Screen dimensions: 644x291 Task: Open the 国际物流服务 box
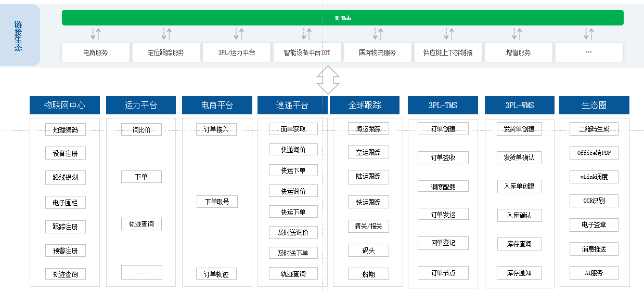click(378, 52)
